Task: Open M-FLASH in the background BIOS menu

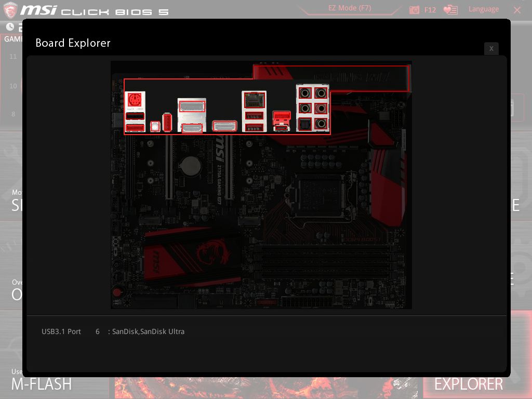Action: pyautogui.click(x=42, y=384)
